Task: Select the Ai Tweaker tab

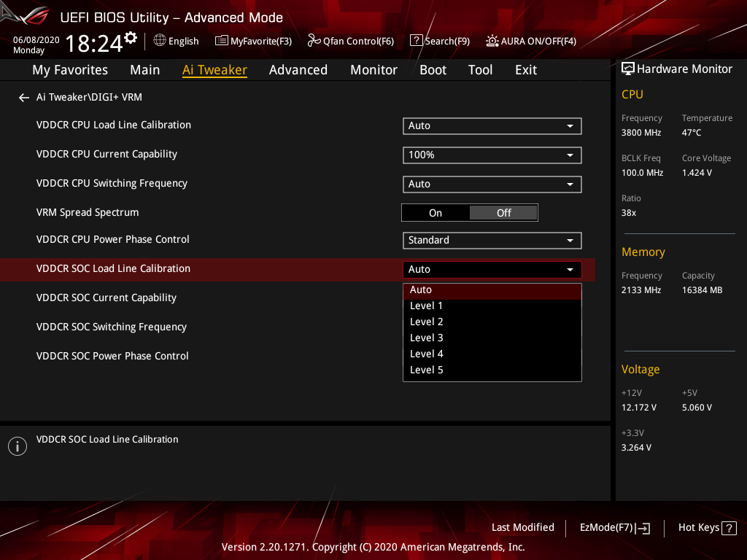Action: (x=214, y=70)
